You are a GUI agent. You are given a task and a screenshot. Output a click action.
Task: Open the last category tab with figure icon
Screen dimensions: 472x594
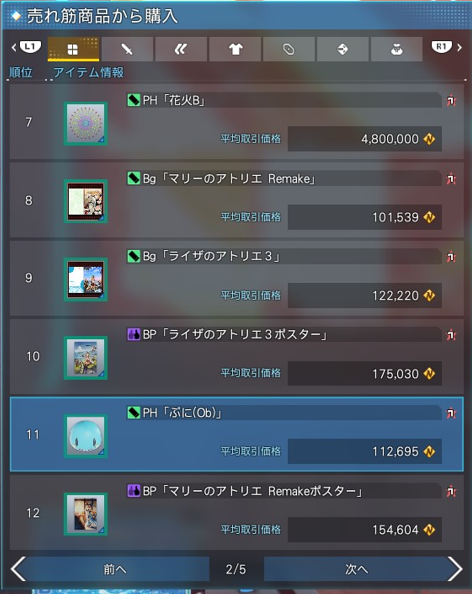coord(397,49)
